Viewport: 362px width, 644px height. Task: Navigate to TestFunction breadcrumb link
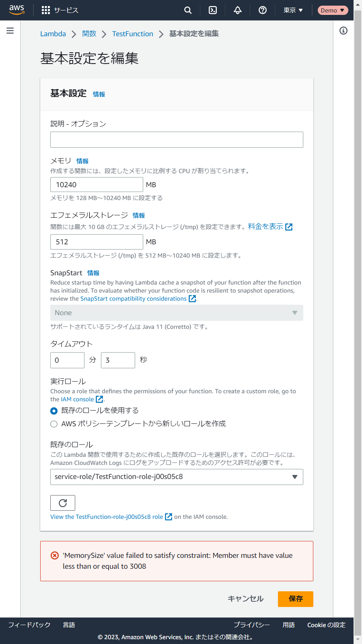click(132, 34)
